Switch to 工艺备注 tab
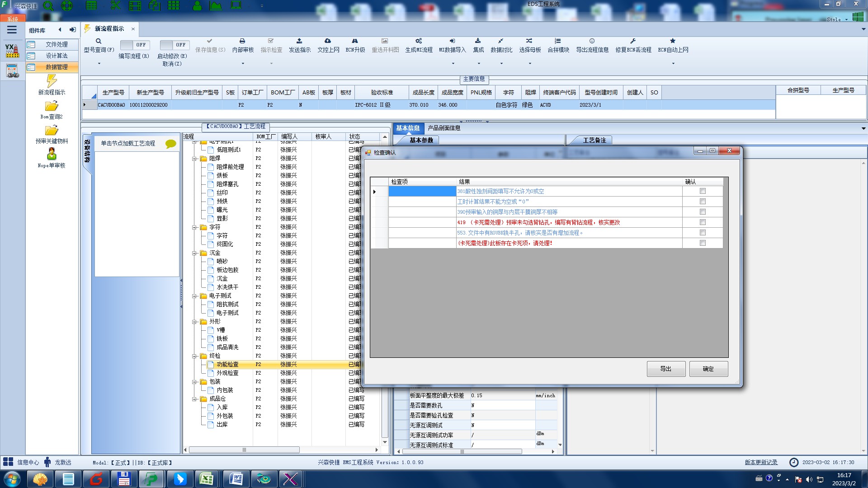The image size is (868, 488). (594, 141)
